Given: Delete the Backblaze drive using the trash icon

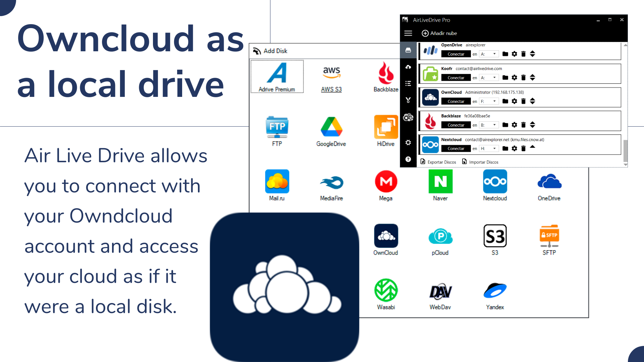Looking at the screenshot, I should 524,125.
